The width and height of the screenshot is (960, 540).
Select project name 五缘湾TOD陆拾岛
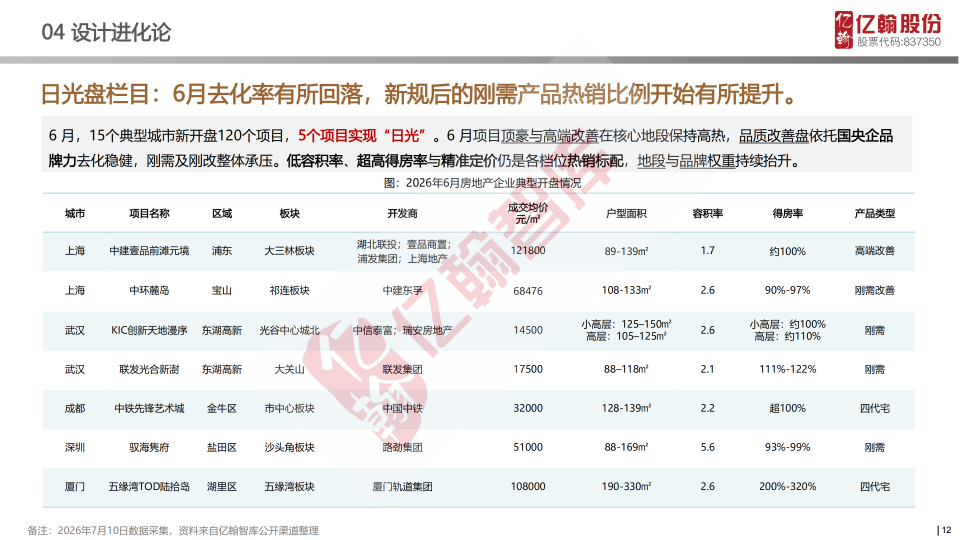coord(149,487)
